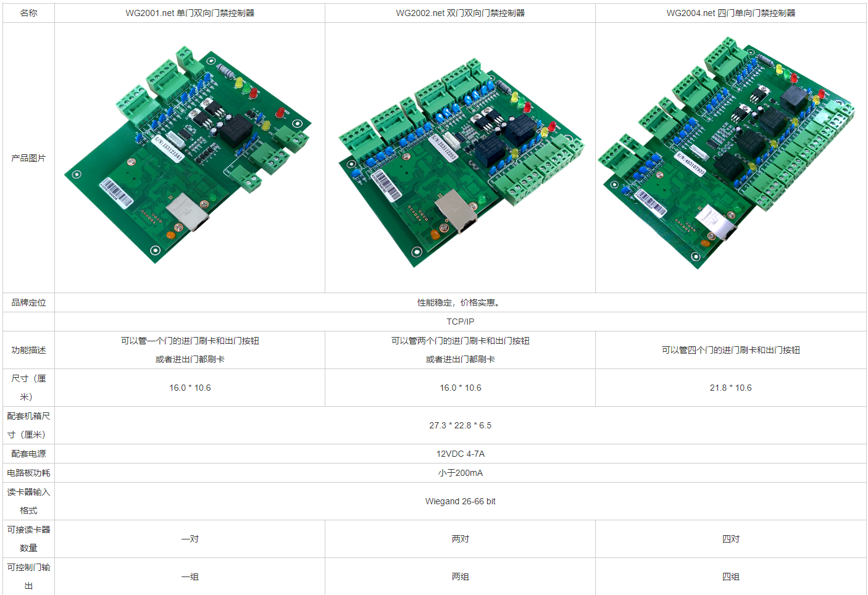Click the Wiegand 26-66 bit format cell
Screen dimensions: 868x595
point(460,501)
